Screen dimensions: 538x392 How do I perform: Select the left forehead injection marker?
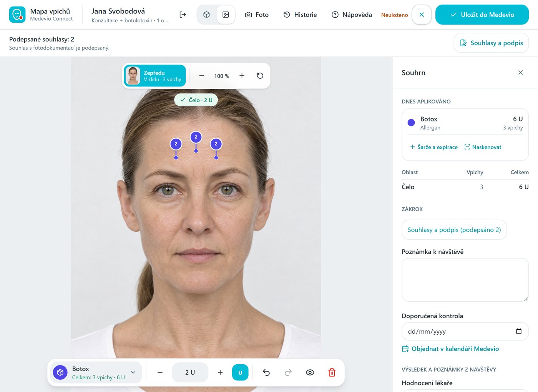tap(176, 144)
